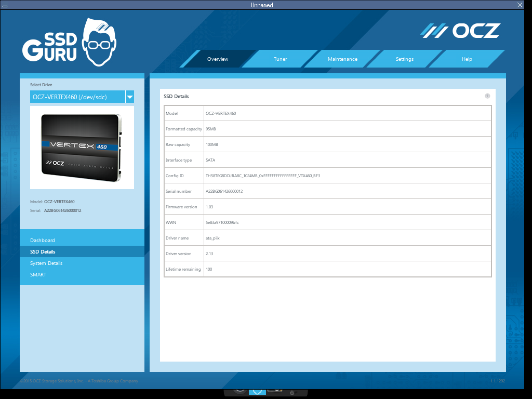This screenshot has width=532, height=399.
Task: Click the version number 1.1.1292
Action: (x=498, y=381)
